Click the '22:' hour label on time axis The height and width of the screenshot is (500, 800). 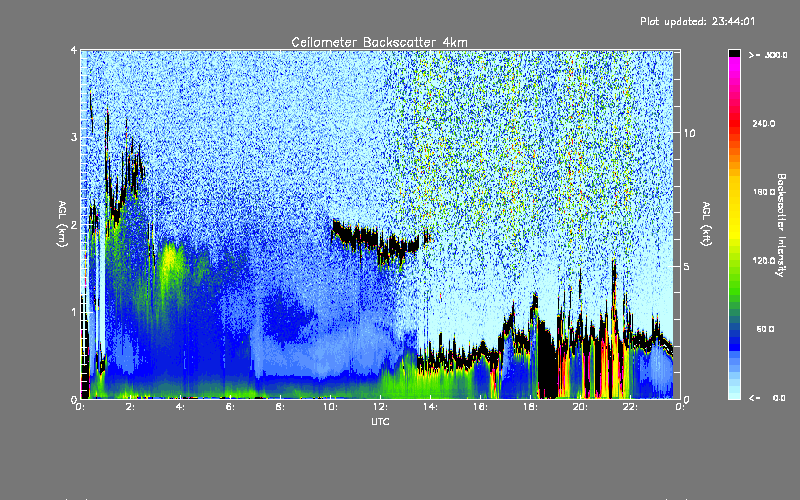[630, 407]
